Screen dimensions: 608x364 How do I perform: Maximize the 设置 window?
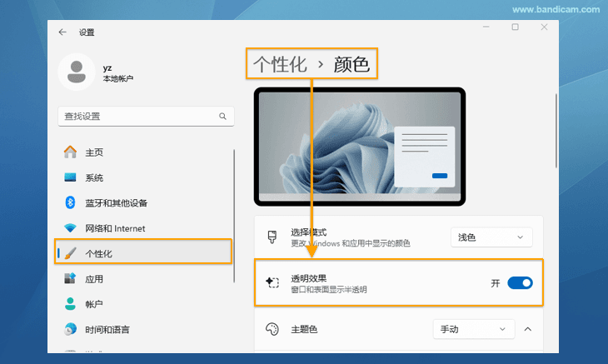pyautogui.click(x=515, y=27)
